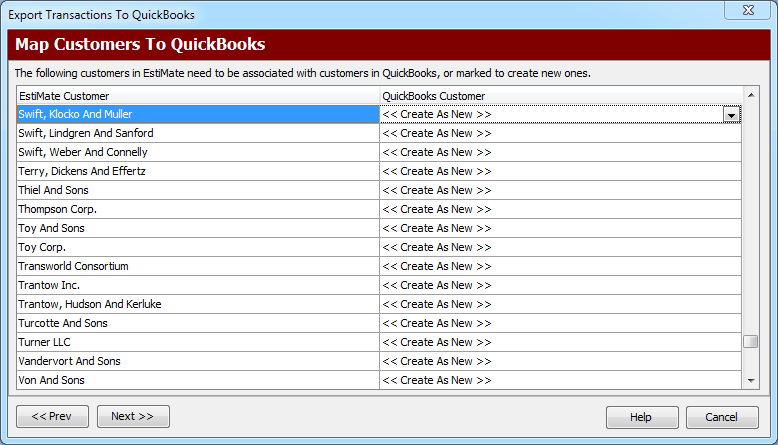The height and width of the screenshot is (445, 778).
Task: Open QuickBooks mapping for Thompson Corp.
Action: pos(560,209)
